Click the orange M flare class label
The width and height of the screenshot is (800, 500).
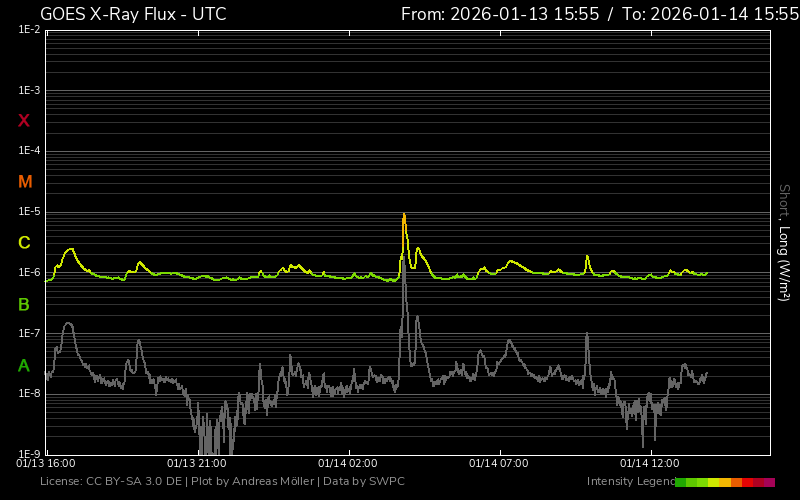pos(25,182)
